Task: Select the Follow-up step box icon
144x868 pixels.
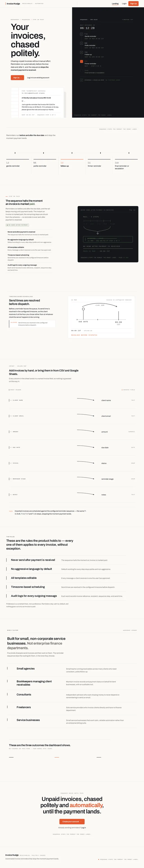Action: point(81,52)
